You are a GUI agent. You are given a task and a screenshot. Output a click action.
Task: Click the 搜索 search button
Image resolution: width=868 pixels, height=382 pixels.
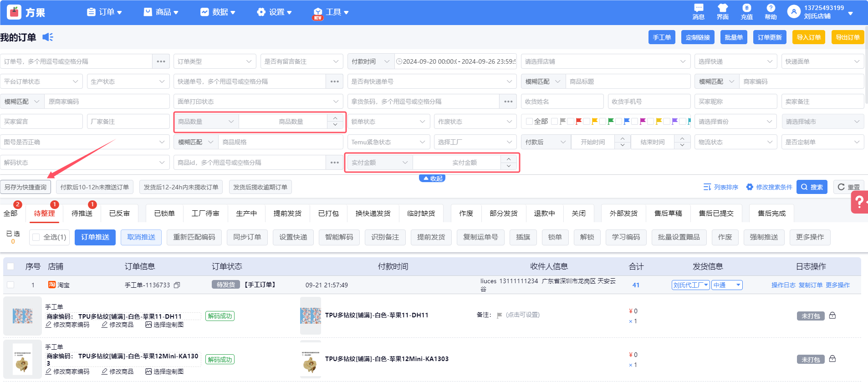(812, 187)
